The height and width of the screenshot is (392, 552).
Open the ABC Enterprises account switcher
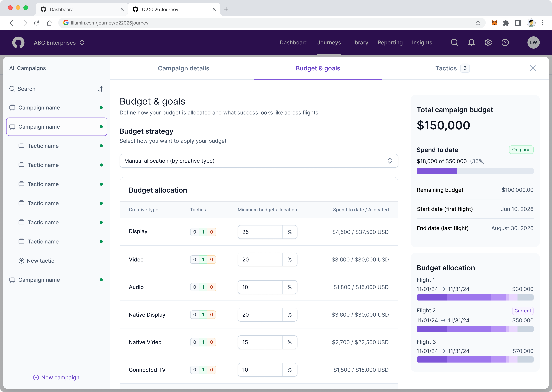pyautogui.click(x=59, y=42)
